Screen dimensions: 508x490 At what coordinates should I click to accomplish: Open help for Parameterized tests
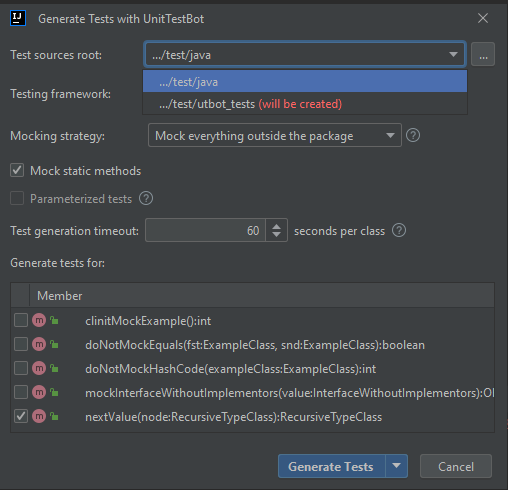click(x=146, y=198)
